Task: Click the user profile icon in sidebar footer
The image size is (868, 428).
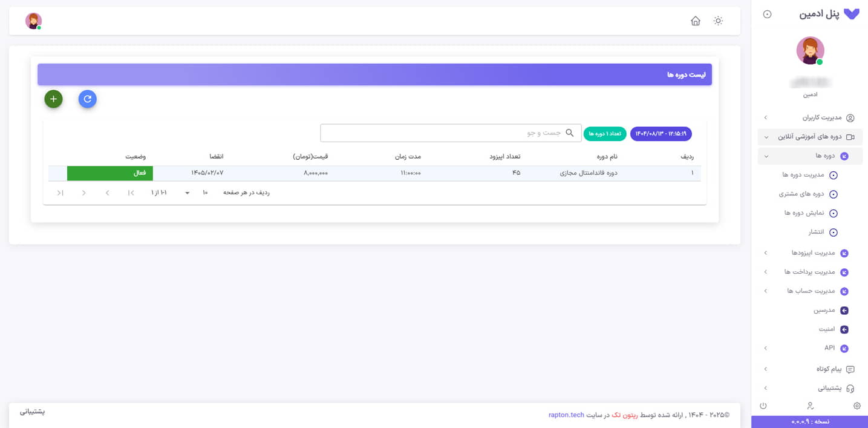Action: tap(810, 406)
